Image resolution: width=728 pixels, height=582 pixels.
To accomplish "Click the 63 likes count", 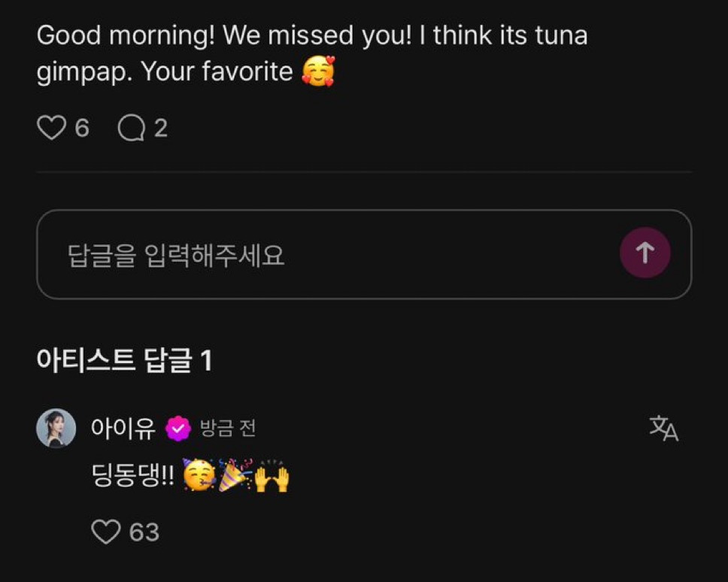I will pos(144,532).
